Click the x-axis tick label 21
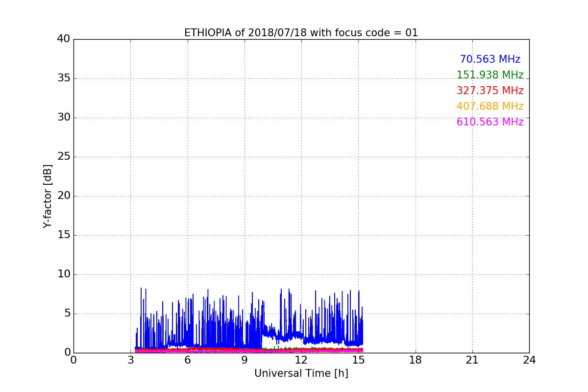This screenshot has width=588, height=392. tap(472, 360)
